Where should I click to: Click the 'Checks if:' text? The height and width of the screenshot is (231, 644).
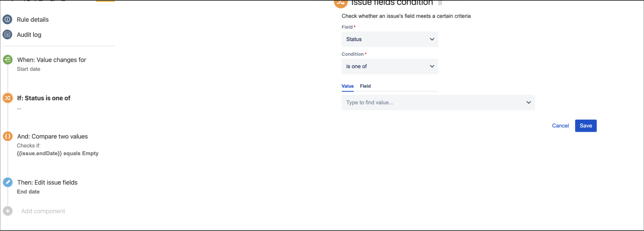(29, 146)
